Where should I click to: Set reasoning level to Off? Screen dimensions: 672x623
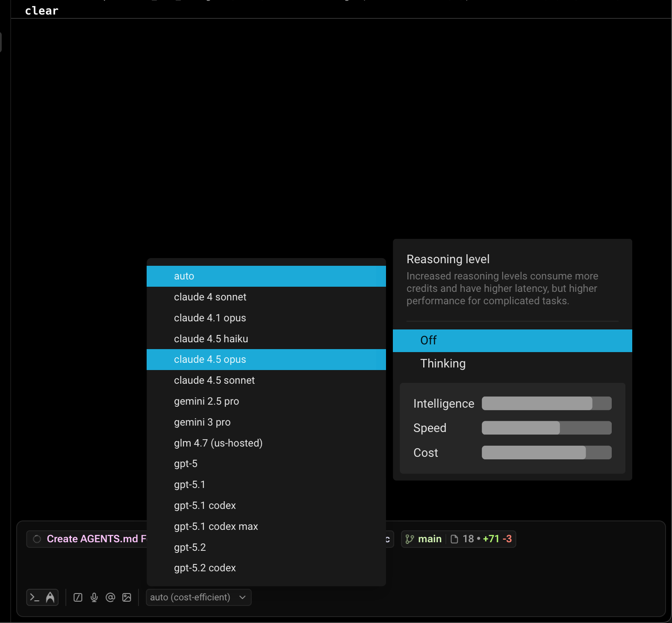pos(513,341)
